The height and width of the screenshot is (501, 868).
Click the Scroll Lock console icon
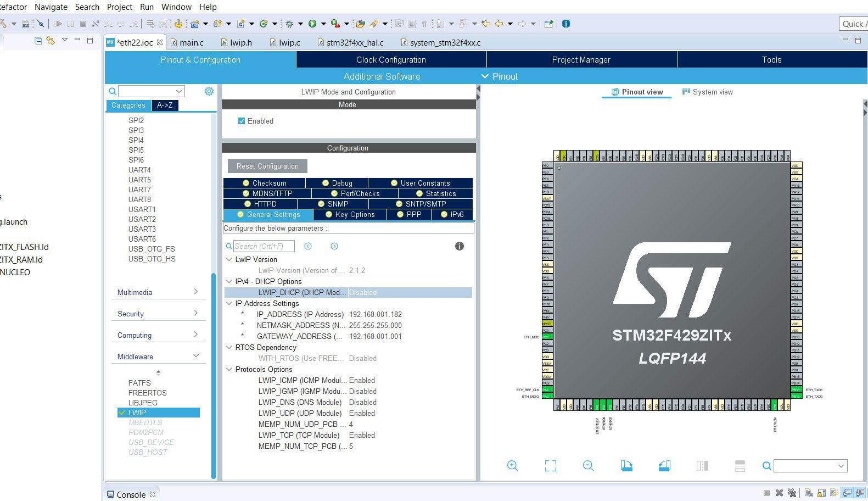(x=822, y=493)
